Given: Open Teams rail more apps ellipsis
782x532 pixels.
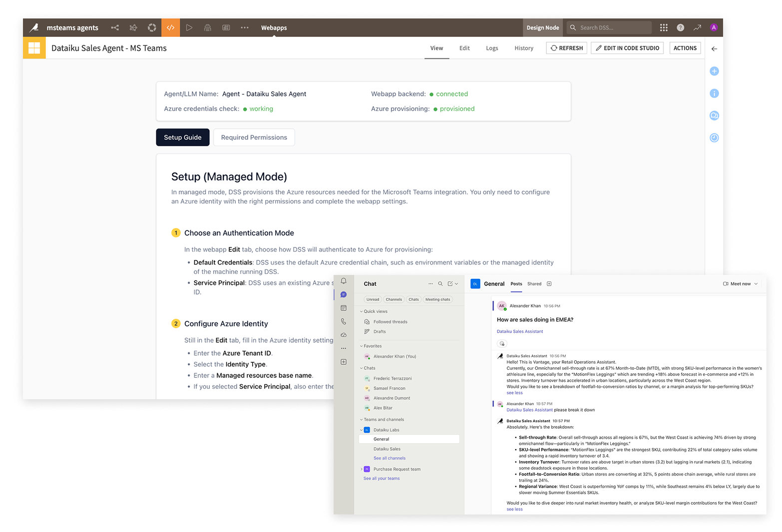Looking at the screenshot, I should 344,348.
